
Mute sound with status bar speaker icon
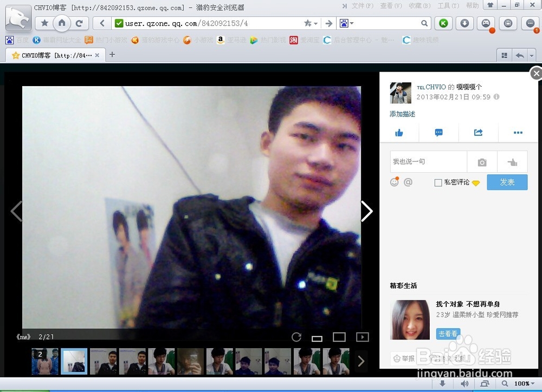(464, 383)
